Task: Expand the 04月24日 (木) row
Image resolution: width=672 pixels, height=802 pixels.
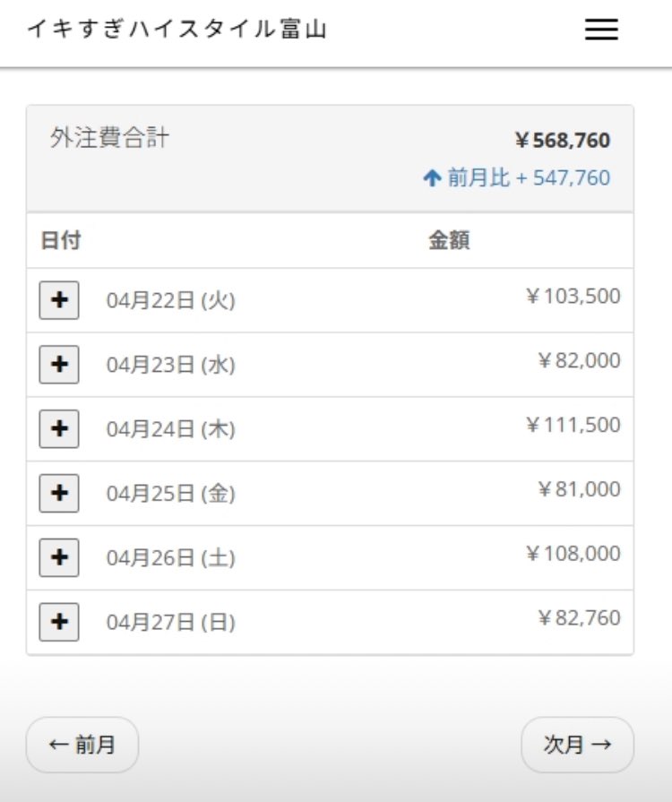Action: (x=59, y=429)
